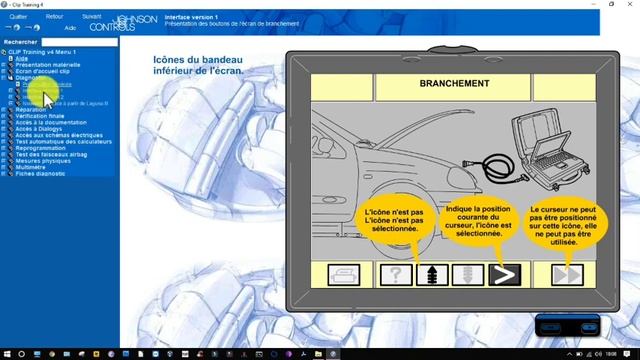640x360 pixels.
Task: Open Accès aux schémas électriques
Action: click(59, 136)
